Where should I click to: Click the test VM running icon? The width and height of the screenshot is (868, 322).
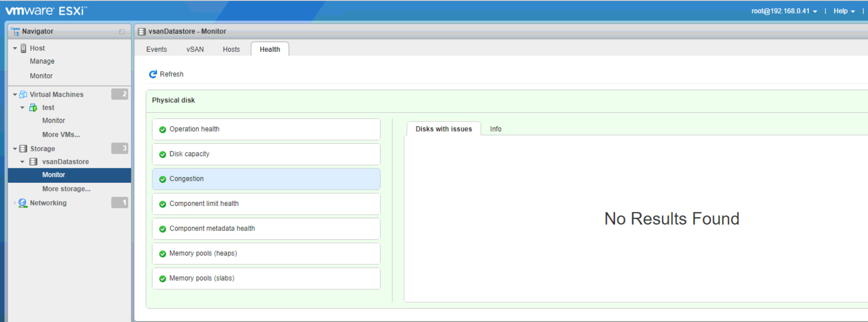pos(33,108)
